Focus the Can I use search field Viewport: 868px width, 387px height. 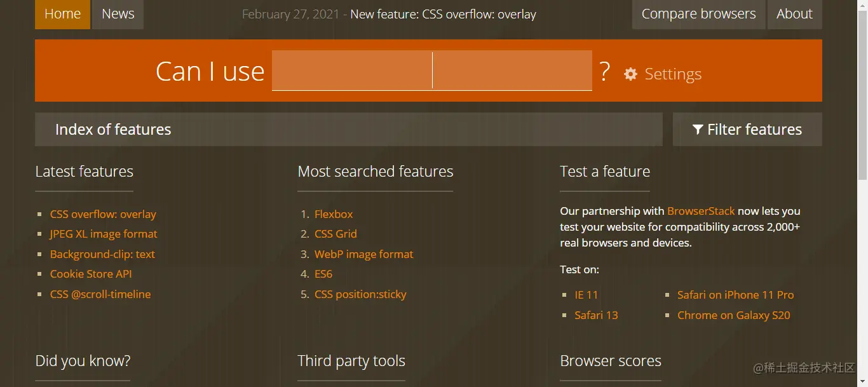click(432, 71)
